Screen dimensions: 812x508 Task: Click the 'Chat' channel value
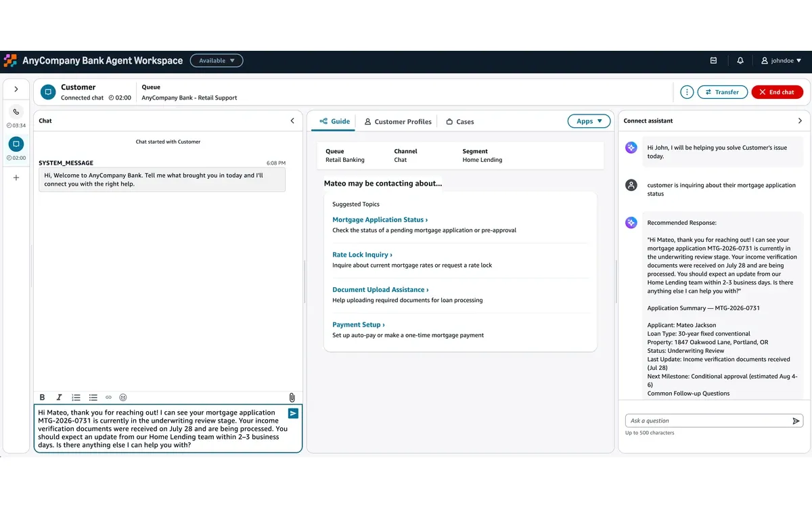tap(401, 160)
